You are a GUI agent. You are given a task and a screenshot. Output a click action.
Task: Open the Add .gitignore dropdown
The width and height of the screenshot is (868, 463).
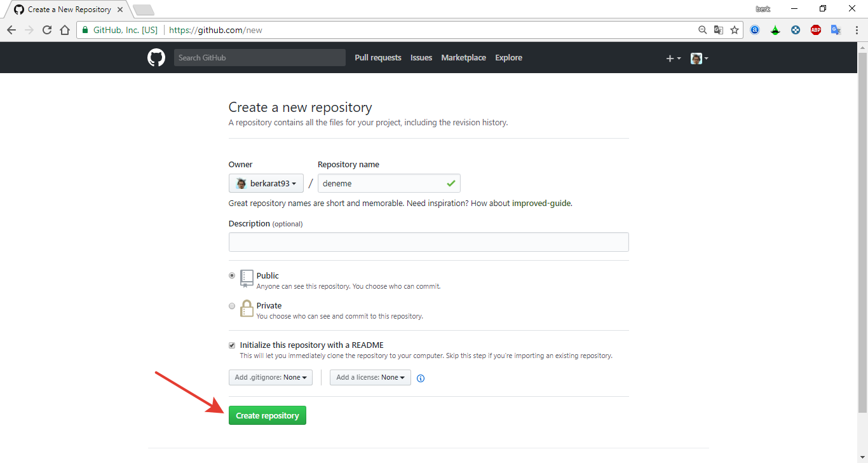[271, 377]
